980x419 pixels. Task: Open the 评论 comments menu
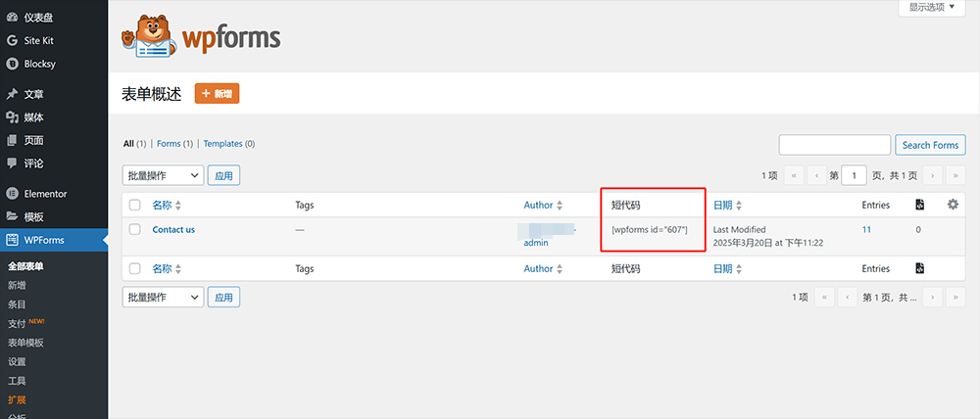[54, 163]
